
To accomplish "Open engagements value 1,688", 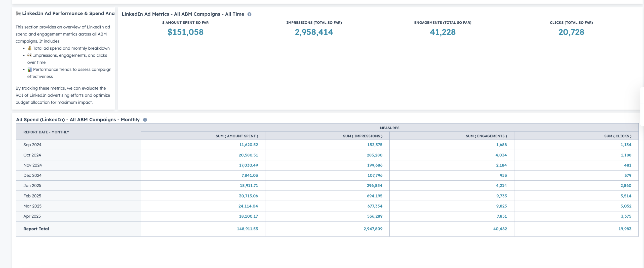I will point(502,145).
